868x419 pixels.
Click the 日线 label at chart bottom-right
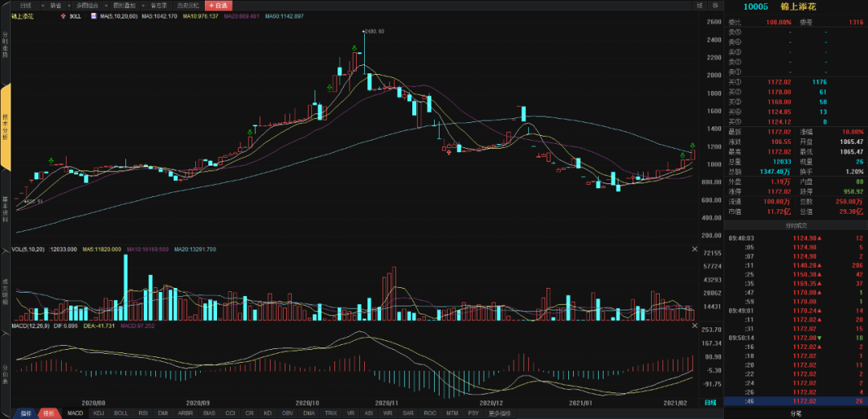coord(710,402)
